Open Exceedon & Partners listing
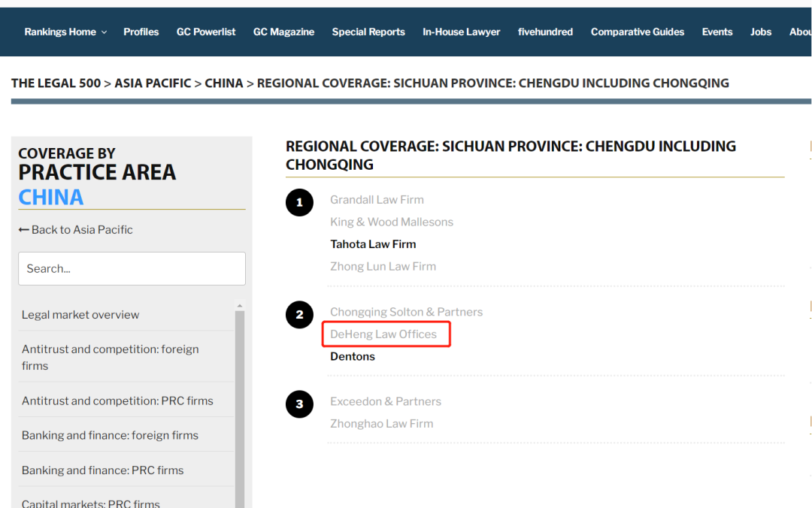The image size is (812, 508). 386,402
